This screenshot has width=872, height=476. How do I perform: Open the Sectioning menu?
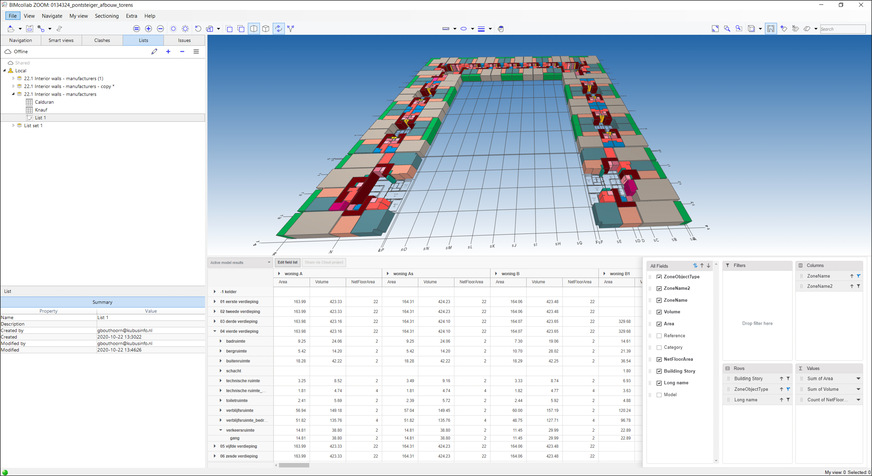[x=106, y=16]
